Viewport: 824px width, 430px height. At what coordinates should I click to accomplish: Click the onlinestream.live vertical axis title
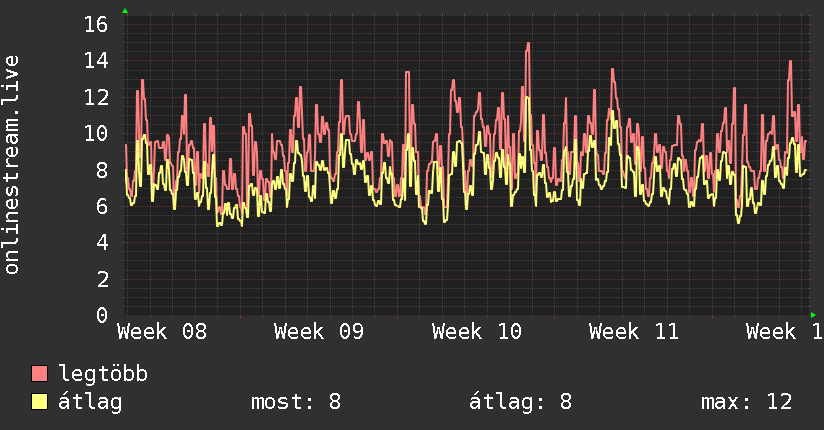coord(11,165)
